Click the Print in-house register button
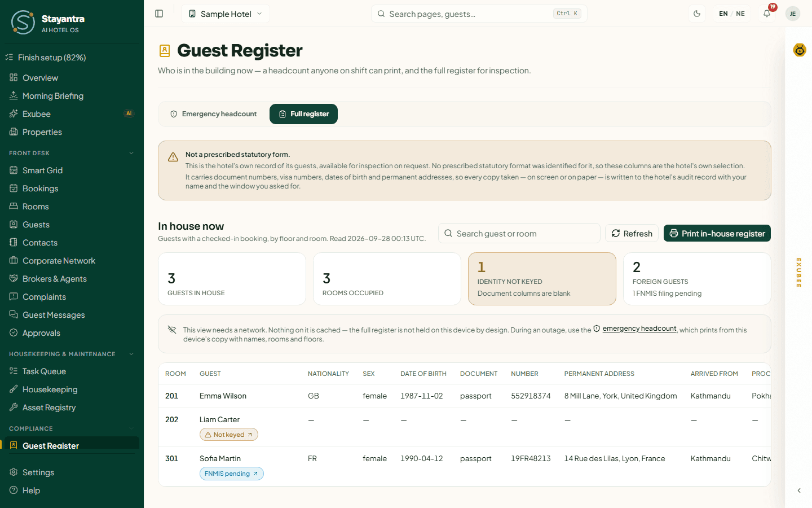 coord(717,233)
